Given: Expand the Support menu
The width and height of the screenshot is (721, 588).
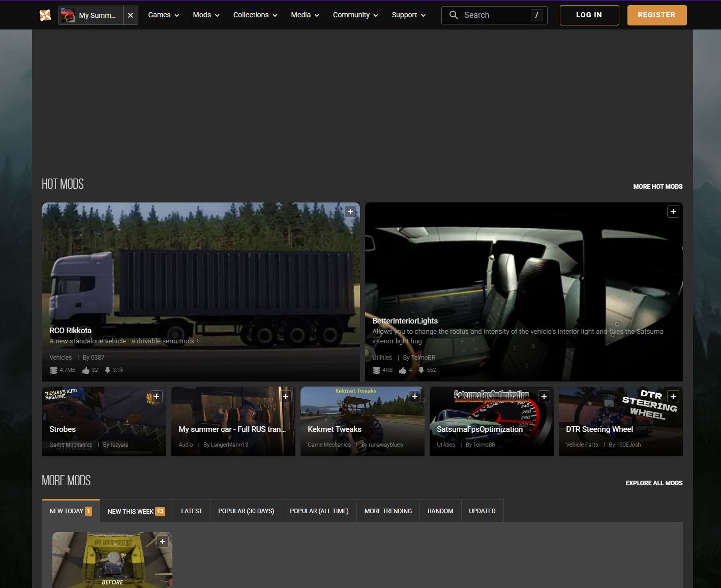Looking at the screenshot, I should tap(408, 15).
